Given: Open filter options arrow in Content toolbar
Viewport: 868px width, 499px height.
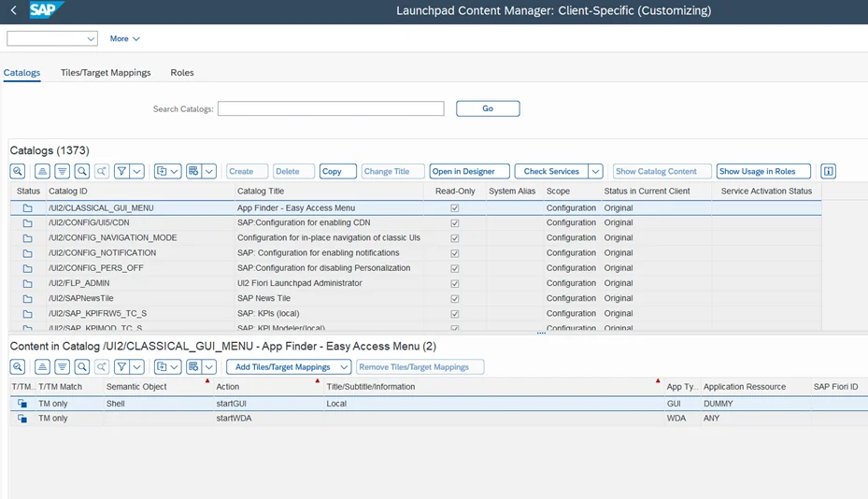Looking at the screenshot, I should point(136,366).
